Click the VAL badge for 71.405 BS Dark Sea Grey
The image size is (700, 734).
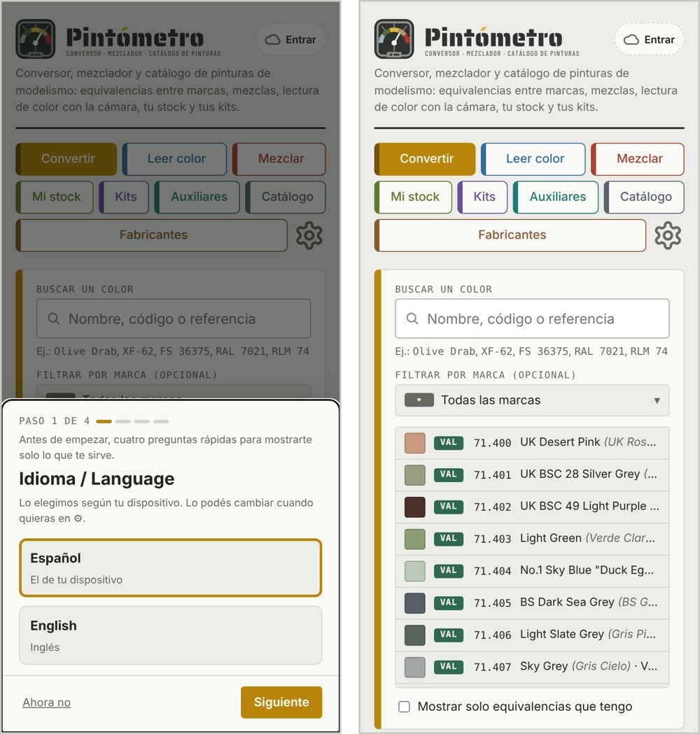[x=448, y=602]
